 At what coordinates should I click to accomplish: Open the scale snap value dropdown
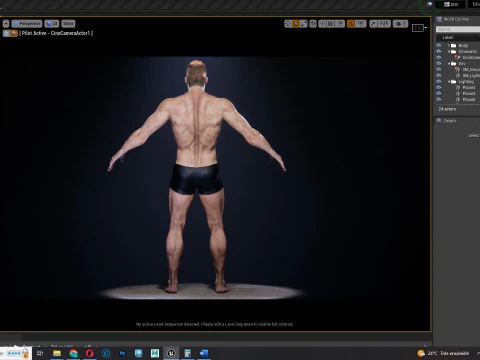click(x=384, y=24)
